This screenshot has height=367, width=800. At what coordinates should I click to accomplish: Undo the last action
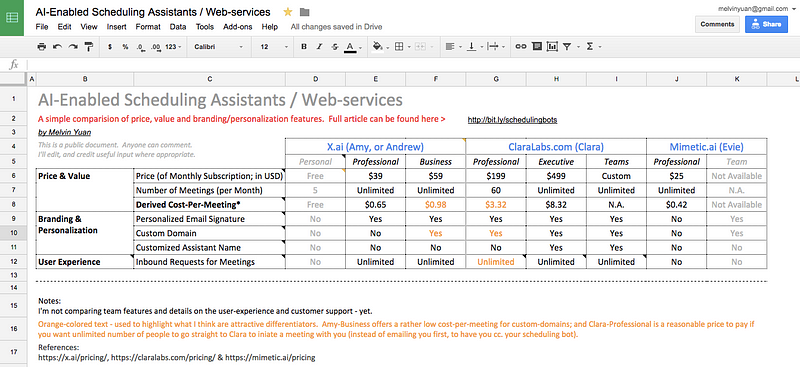pyautogui.click(x=57, y=46)
